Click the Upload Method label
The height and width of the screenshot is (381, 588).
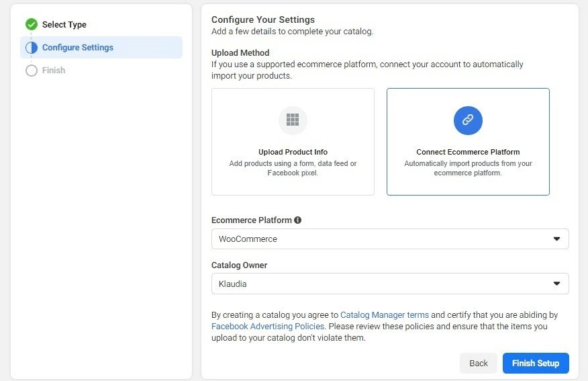click(x=240, y=53)
